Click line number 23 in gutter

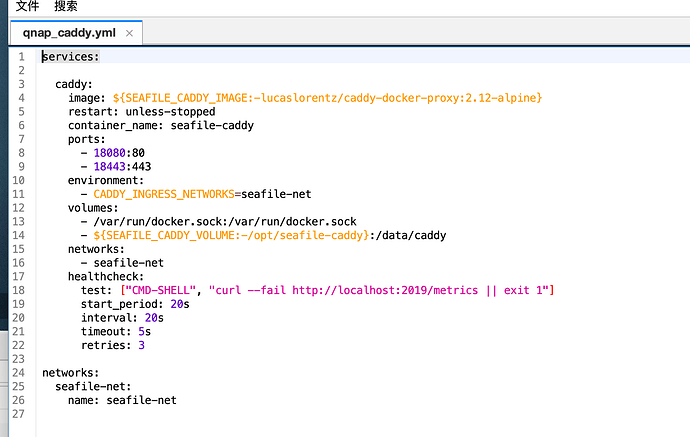coord(18,359)
